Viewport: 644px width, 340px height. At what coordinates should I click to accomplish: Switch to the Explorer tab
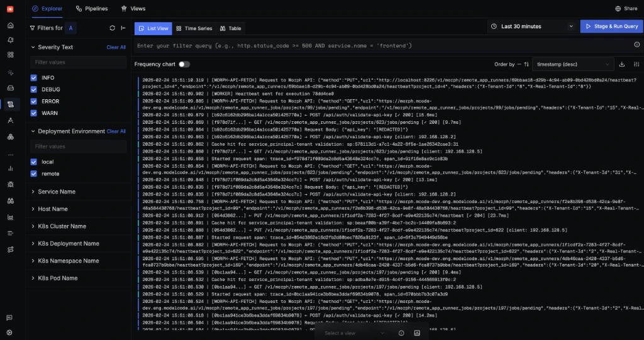click(x=47, y=9)
